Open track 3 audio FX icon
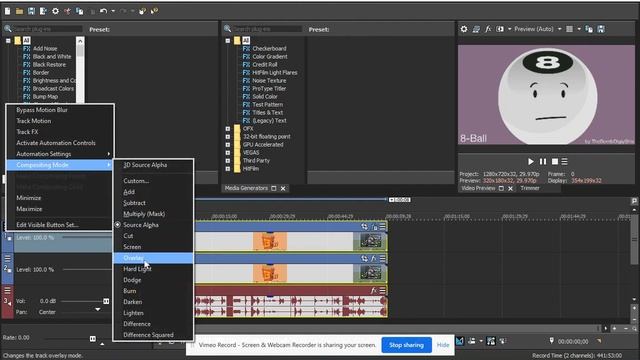Viewport: 640px width, 360px height. pyautogui.click(x=373, y=291)
